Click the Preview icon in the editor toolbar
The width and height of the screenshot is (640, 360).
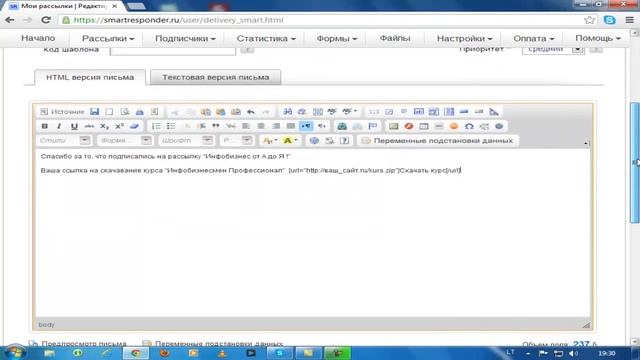[x=124, y=111]
